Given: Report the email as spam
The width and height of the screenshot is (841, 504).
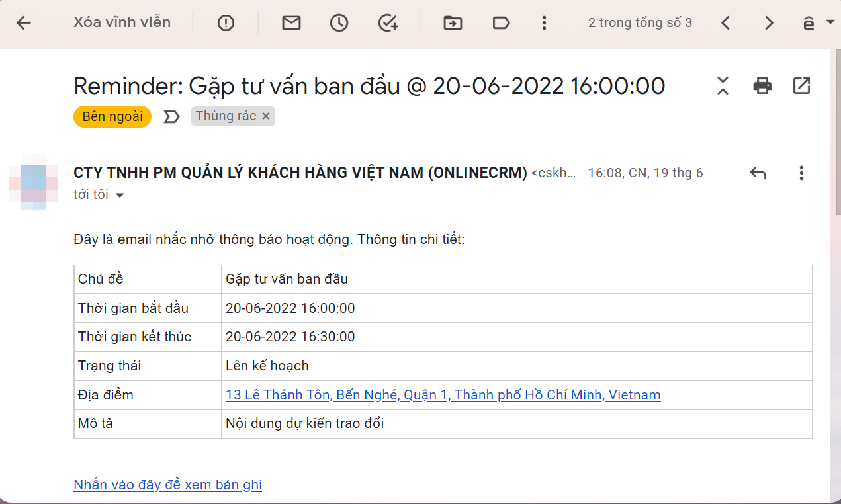Looking at the screenshot, I should click(225, 22).
